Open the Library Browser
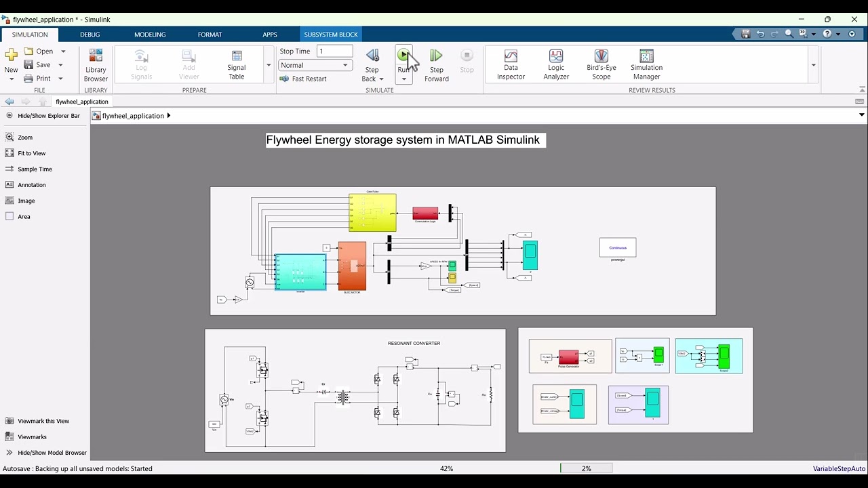The width and height of the screenshot is (868, 488). (x=96, y=65)
